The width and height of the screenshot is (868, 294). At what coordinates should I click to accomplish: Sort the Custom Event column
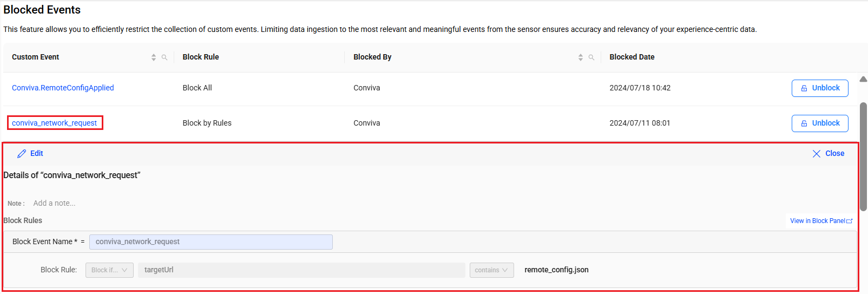(x=154, y=57)
